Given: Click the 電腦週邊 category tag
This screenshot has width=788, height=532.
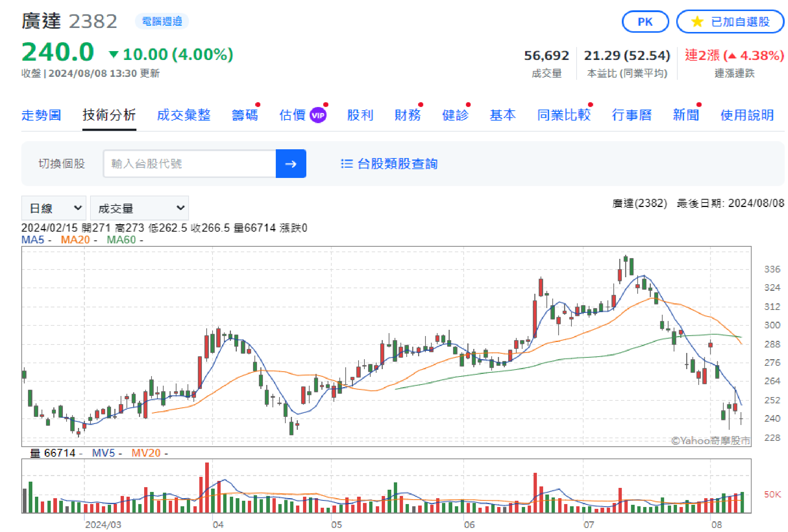Looking at the screenshot, I should (x=162, y=21).
